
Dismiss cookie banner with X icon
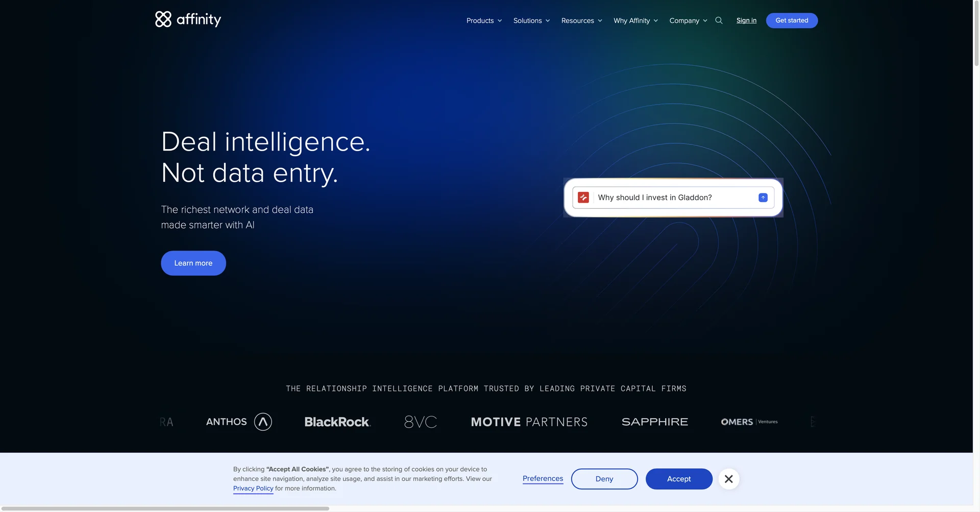[728, 479]
